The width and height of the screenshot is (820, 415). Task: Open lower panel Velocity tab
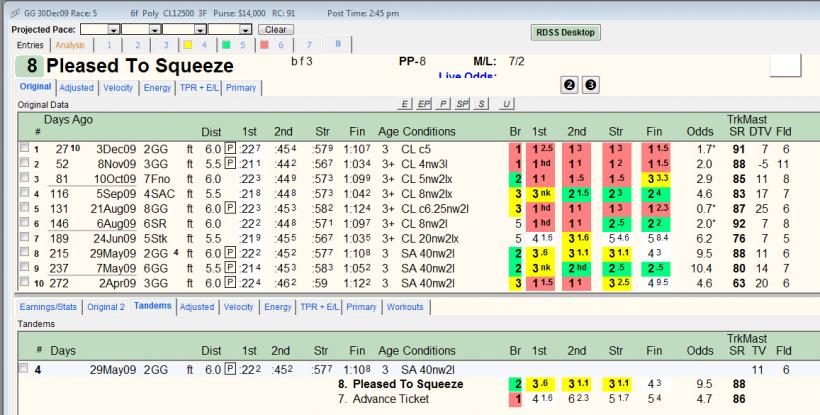coord(238,307)
